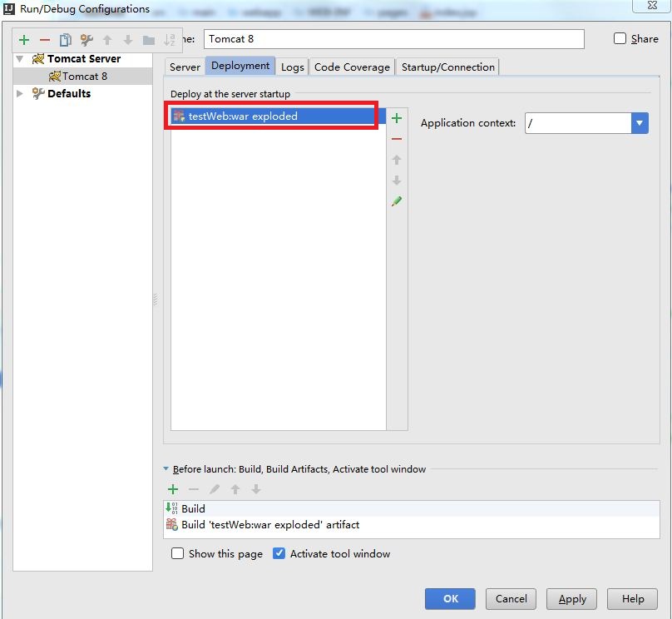Uncheck Activate tool window
The image size is (672, 619).
point(279,553)
